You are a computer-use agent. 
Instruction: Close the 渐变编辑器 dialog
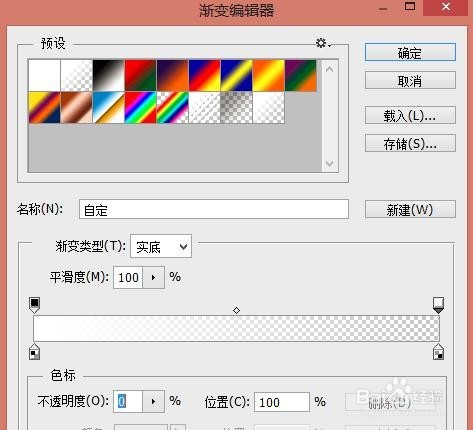point(446,7)
